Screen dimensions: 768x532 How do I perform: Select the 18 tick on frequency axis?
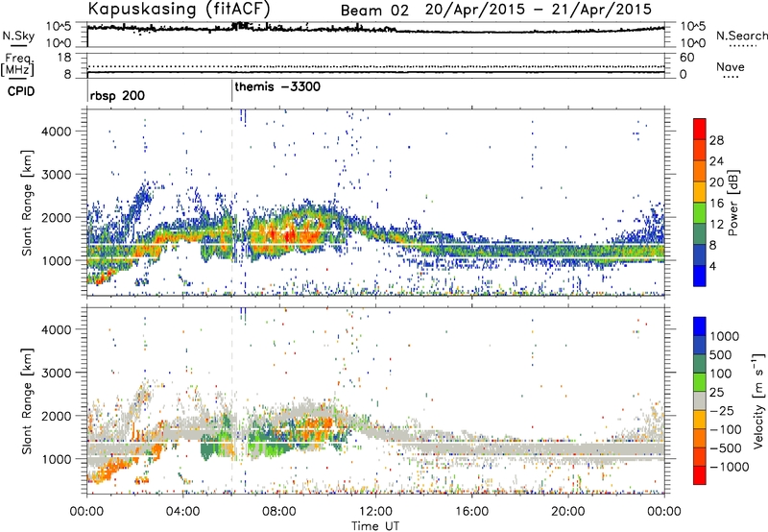click(x=64, y=58)
